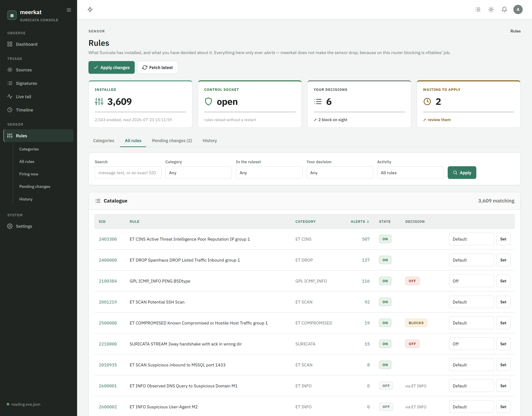Image resolution: width=532 pixels, height=416 pixels.
Task: Open History in sidebar submenu
Action: (x=26, y=199)
